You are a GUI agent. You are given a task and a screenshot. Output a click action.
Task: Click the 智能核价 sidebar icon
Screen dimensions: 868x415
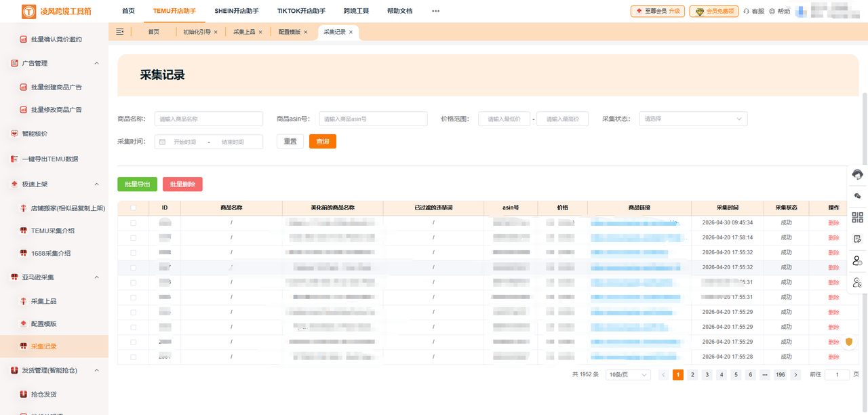tap(14, 134)
